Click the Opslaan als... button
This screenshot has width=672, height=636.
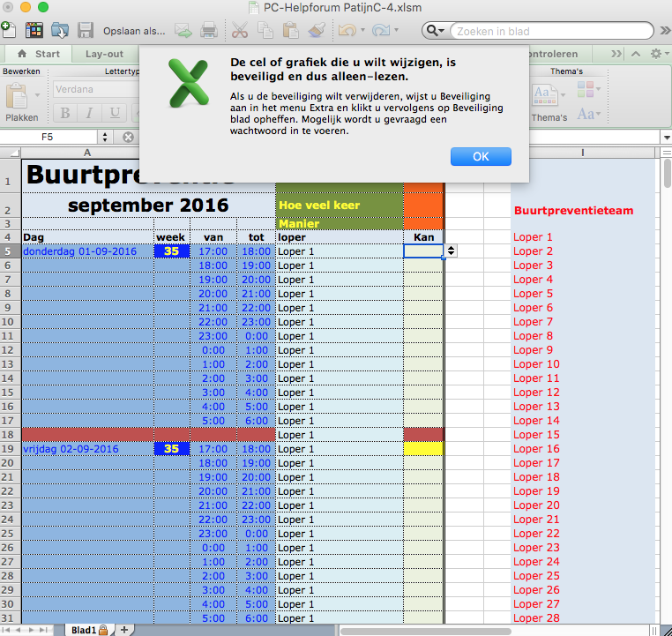[134, 31]
